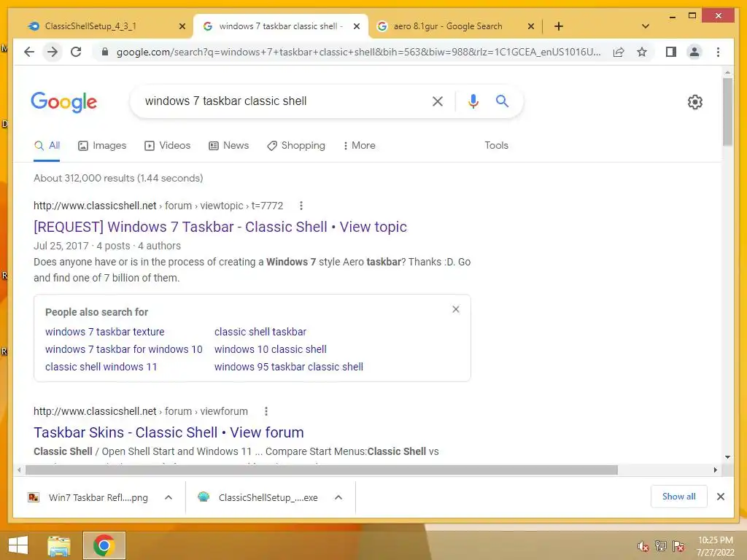Open the search Tools options
This screenshot has width=747, height=560.
click(496, 145)
